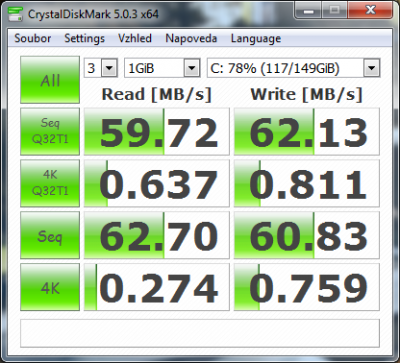This screenshot has height=363, width=400.
Task: Start the Seq Q32T1 test
Action: [50, 131]
